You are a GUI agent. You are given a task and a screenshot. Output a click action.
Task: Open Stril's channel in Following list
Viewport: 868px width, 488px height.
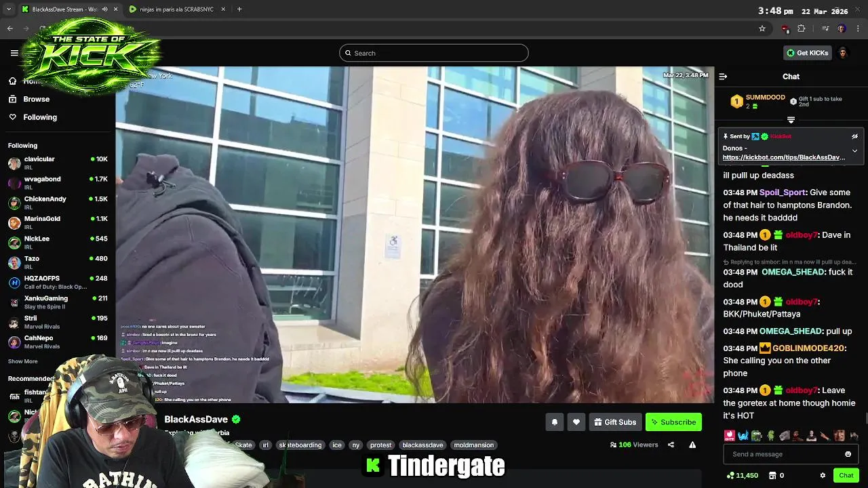58,322
